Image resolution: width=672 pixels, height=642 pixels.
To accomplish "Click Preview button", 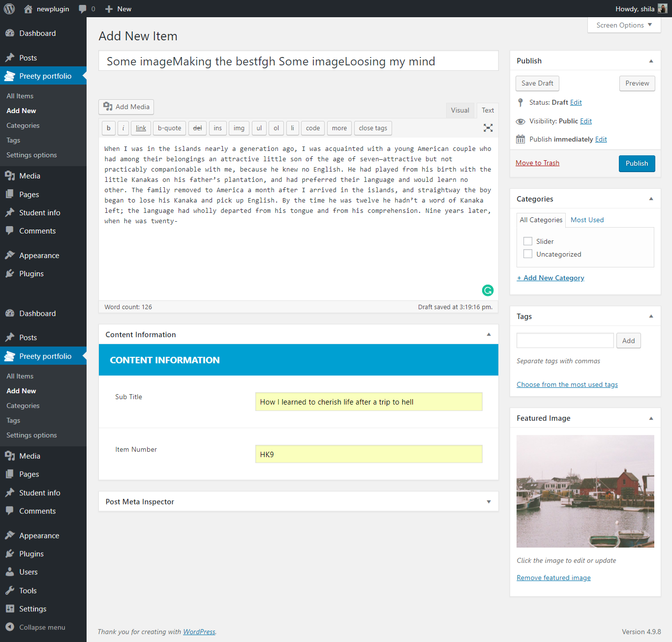I will 637,84.
